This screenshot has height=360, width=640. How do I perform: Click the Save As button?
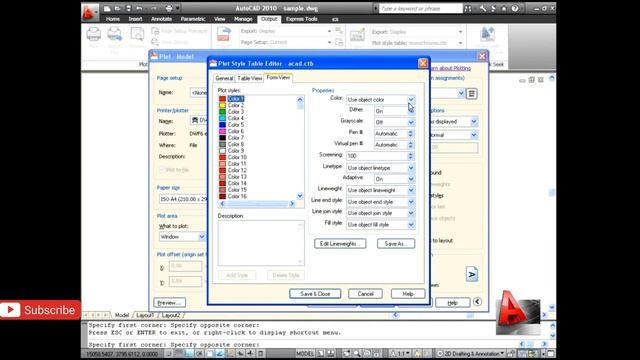396,244
